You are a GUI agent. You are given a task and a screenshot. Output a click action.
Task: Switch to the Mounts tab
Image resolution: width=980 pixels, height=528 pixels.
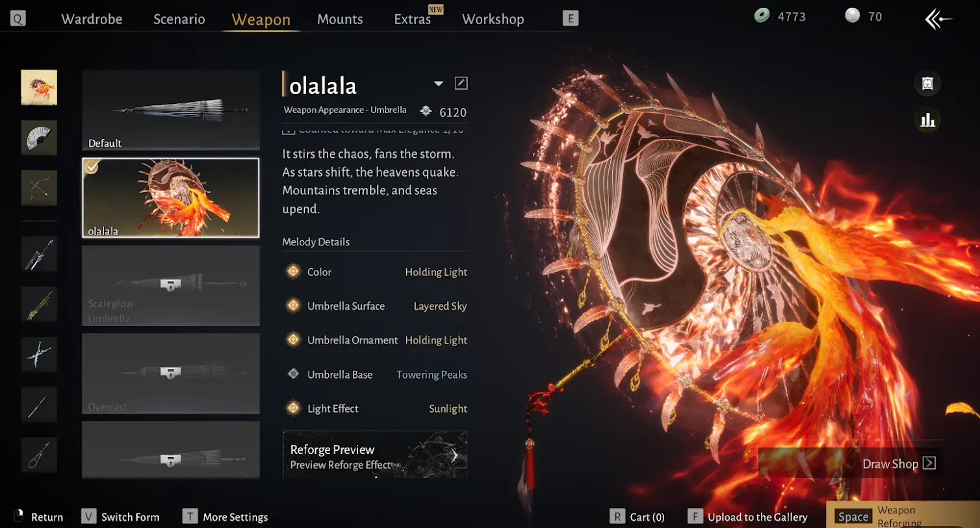(340, 19)
